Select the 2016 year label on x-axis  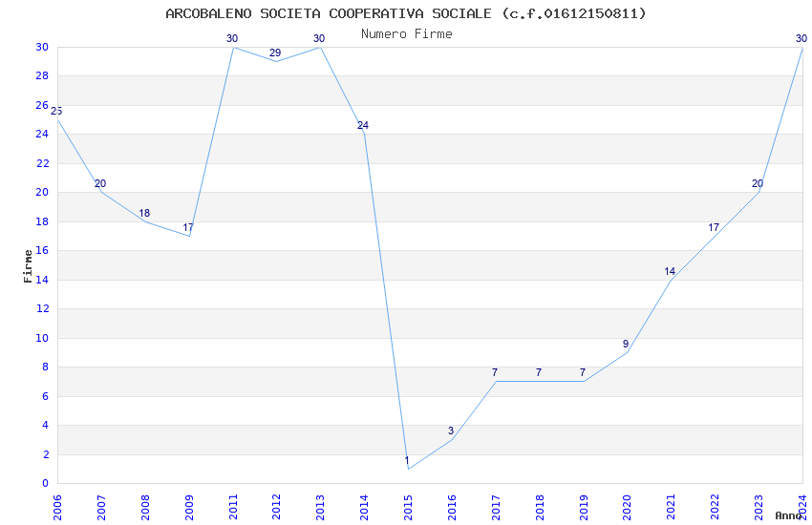click(452, 507)
